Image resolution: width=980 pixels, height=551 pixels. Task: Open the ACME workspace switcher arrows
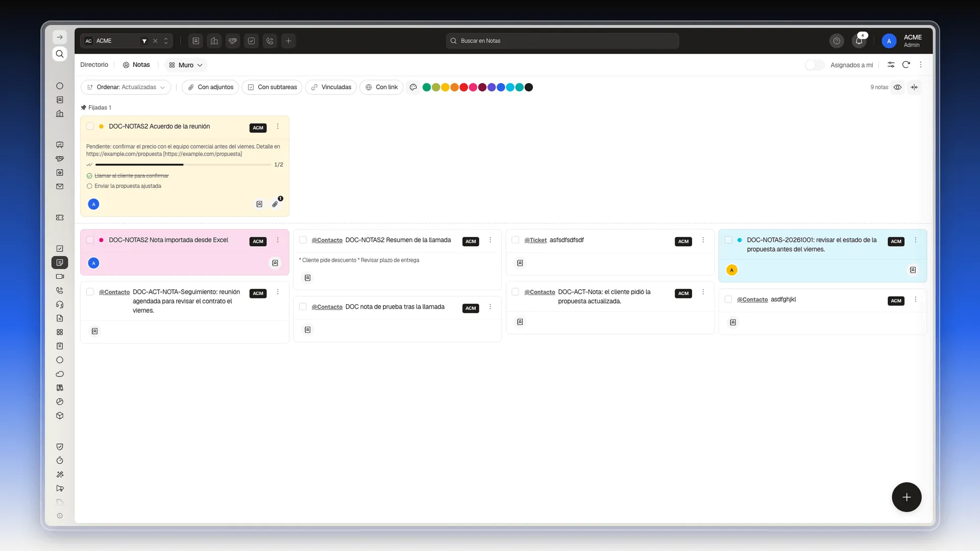pos(166,41)
